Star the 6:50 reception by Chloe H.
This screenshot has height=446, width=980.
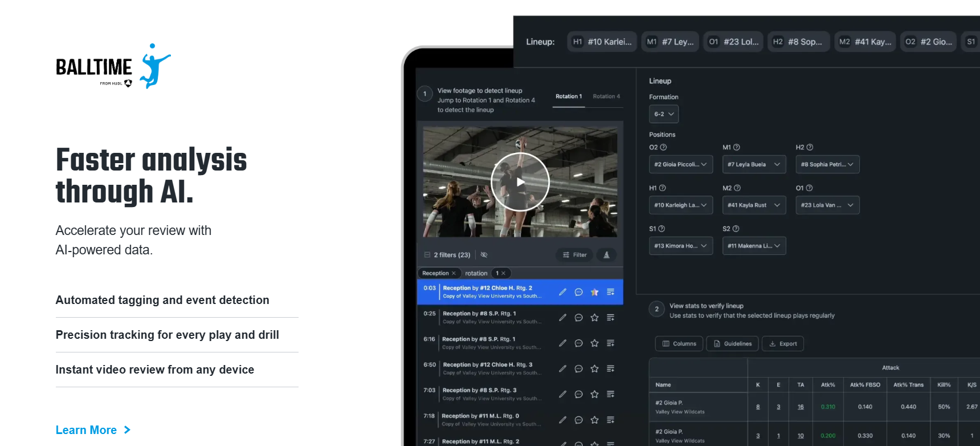pyautogui.click(x=594, y=369)
